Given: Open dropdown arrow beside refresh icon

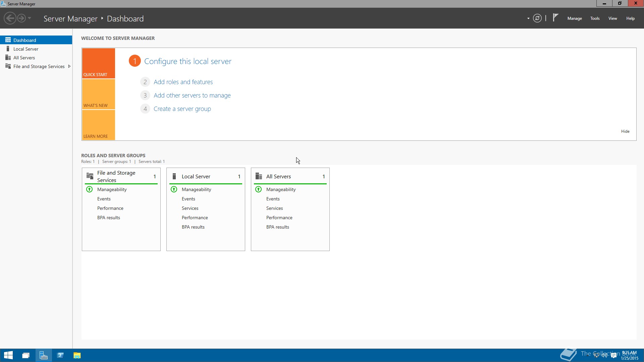Looking at the screenshot, I should [x=528, y=18].
